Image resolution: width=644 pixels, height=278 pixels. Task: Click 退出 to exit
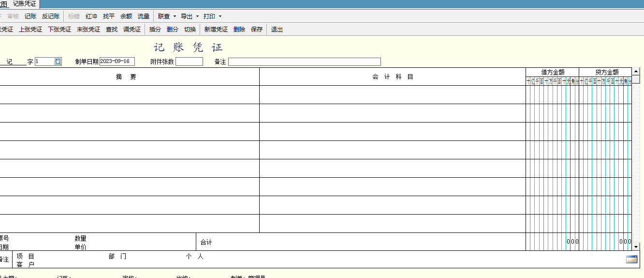click(x=277, y=30)
